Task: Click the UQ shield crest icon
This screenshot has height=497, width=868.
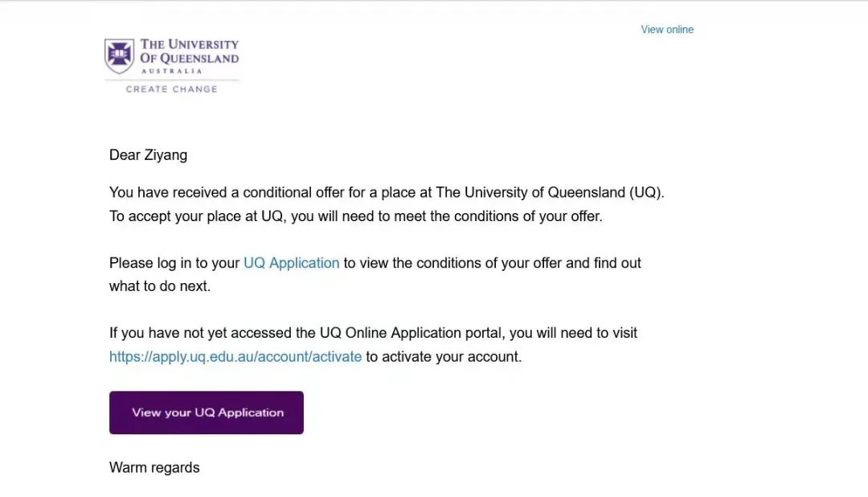Action: click(119, 56)
